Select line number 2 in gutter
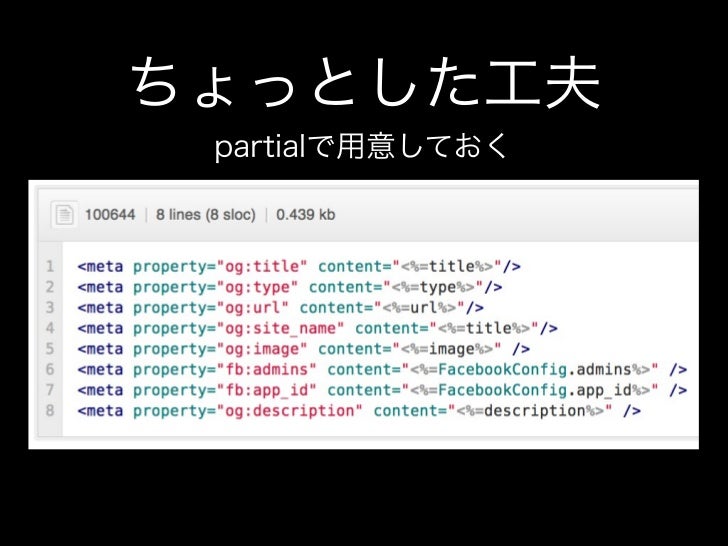This screenshot has height=546, width=728. pyautogui.click(x=50, y=287)
